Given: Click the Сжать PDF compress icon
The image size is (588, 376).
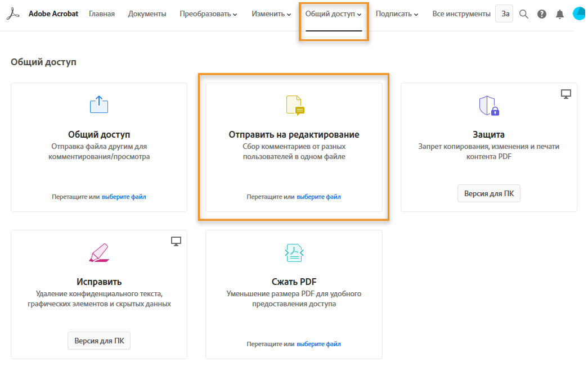Looking at the screenshot, I should [x=294, y=253].
